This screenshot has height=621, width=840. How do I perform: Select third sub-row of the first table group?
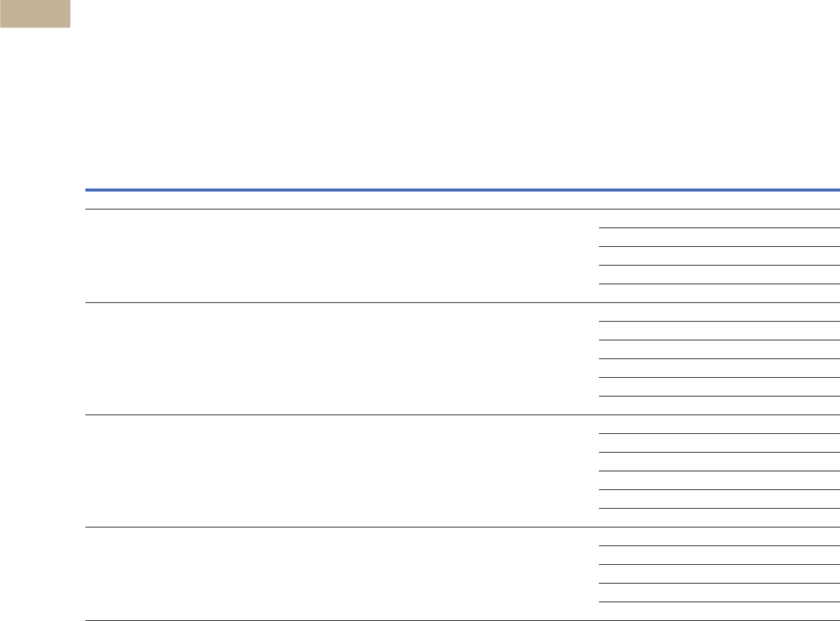point(719,256)
